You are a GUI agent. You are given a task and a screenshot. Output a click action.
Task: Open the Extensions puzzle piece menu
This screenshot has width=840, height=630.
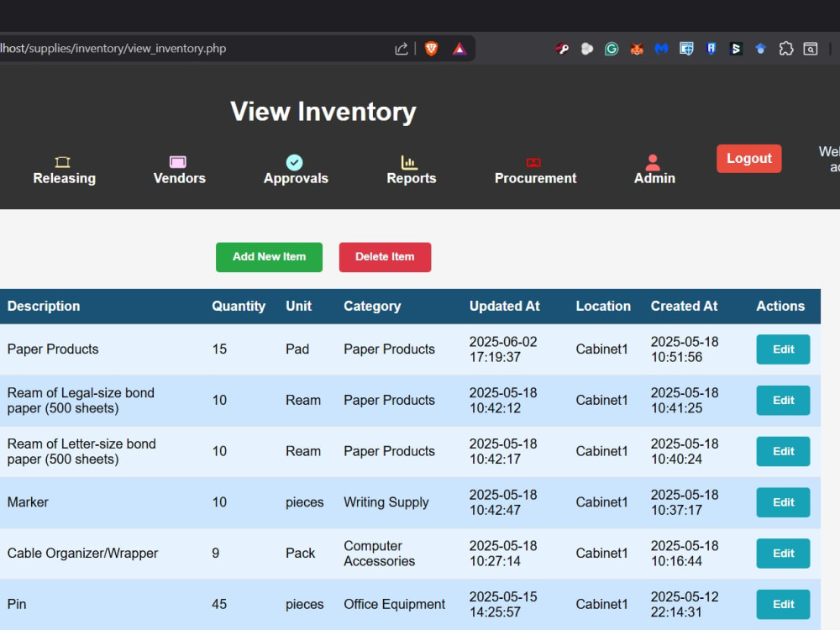point(786,49)
